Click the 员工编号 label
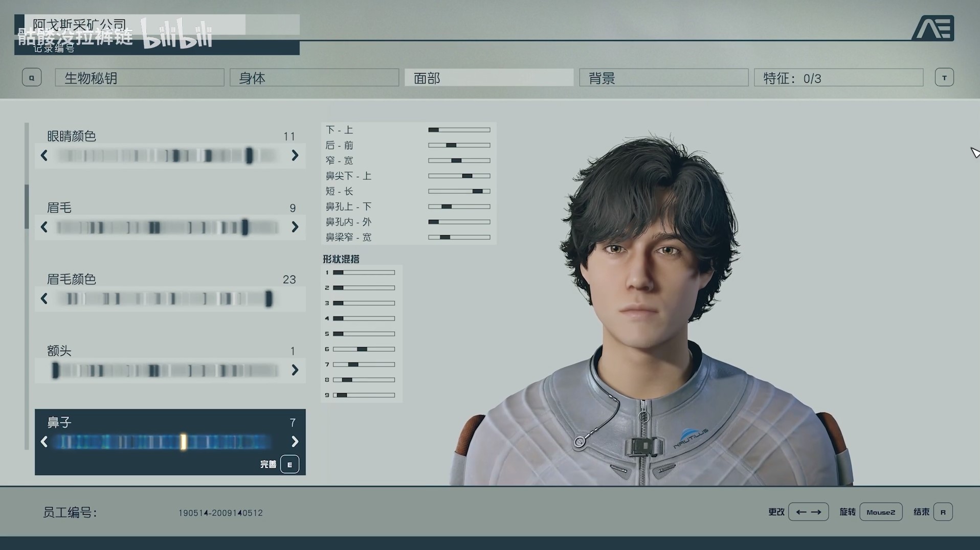This screenshot has height=550, width=980. click(70, 512)
